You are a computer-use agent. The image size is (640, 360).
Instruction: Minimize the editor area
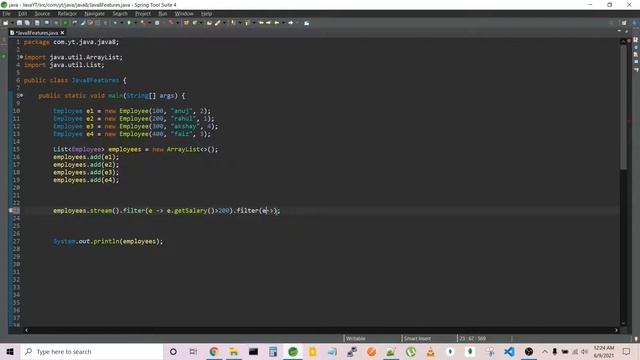pyautogui.click(x=619, y=31)
